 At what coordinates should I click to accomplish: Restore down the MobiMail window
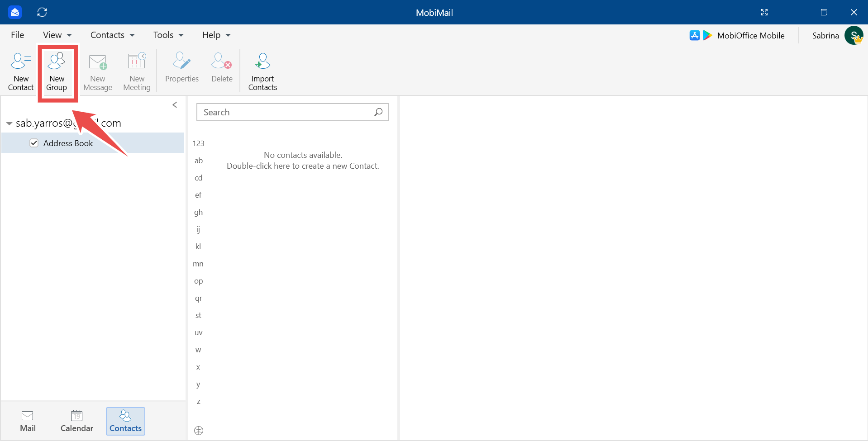pos(824,12)
